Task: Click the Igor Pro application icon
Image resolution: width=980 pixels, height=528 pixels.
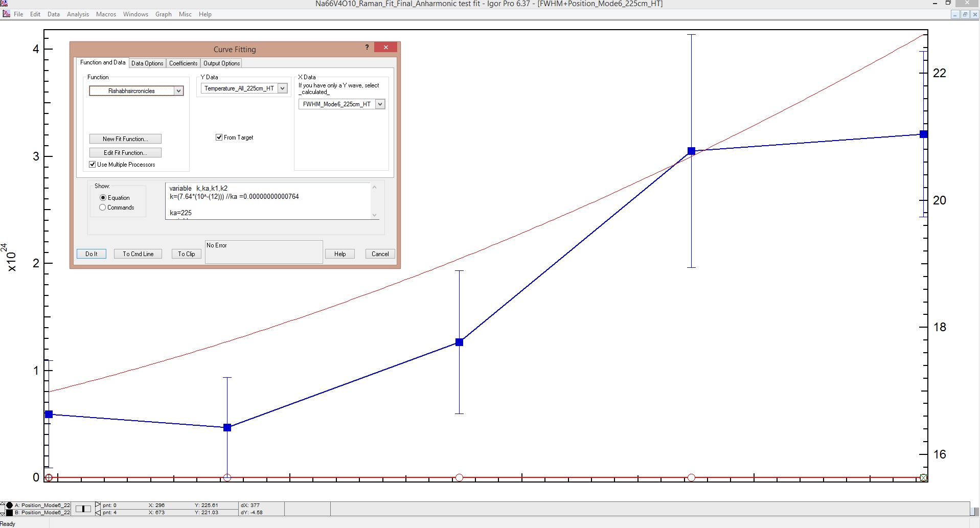Action: (x=7, y=14)
